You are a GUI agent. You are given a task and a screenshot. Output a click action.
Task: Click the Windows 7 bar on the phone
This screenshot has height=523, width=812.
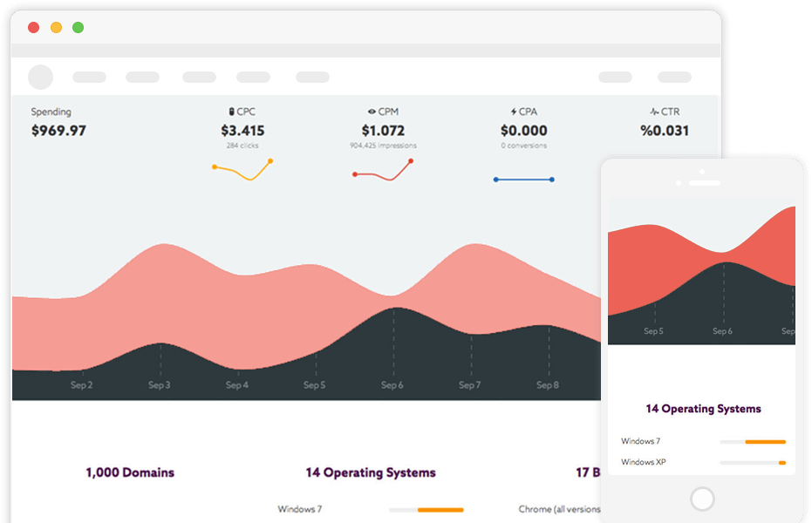click(752, 442)
